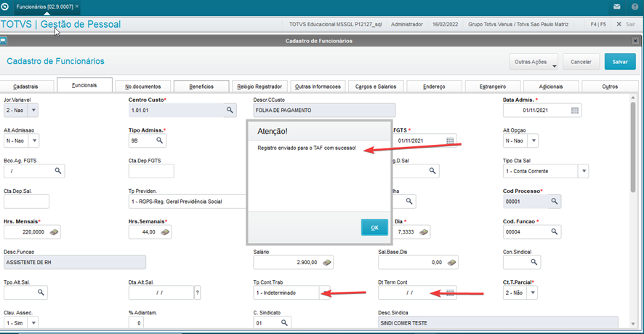Open Dt Term Cont calendar icon
Screen dimensions: 644x334
[x=450, y=293]
